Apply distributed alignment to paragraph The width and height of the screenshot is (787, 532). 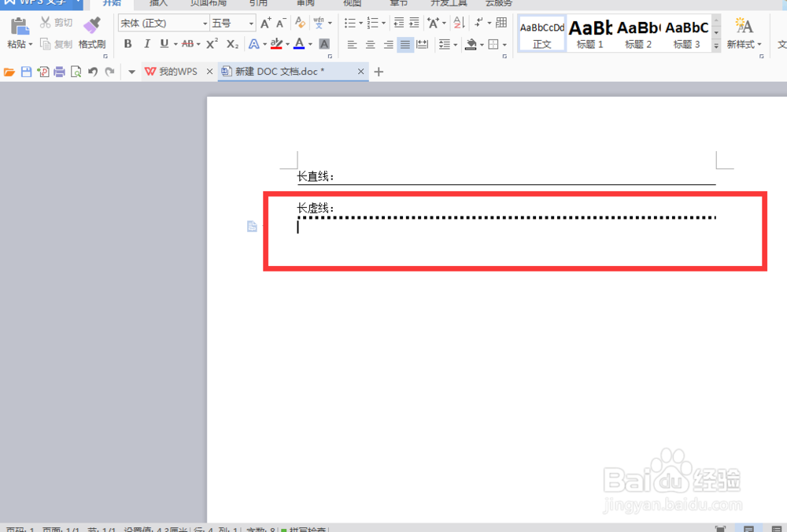tap(423, 45)
